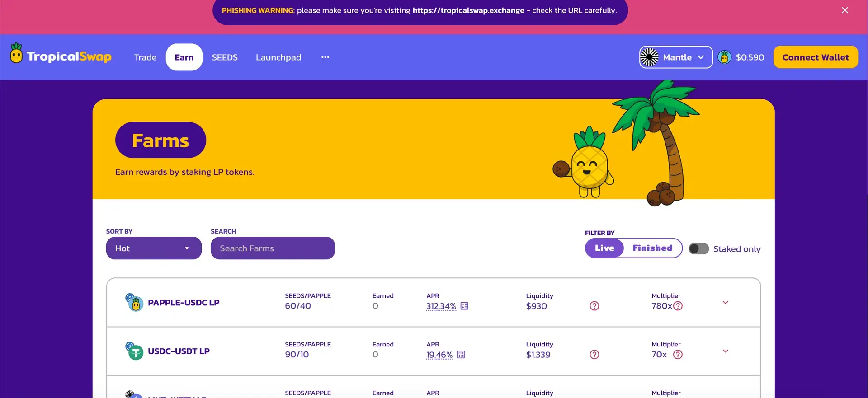868x398 pixels.
Task: Open the APR calculator for USDC-USDT LP
Action: tap(461, 355)
